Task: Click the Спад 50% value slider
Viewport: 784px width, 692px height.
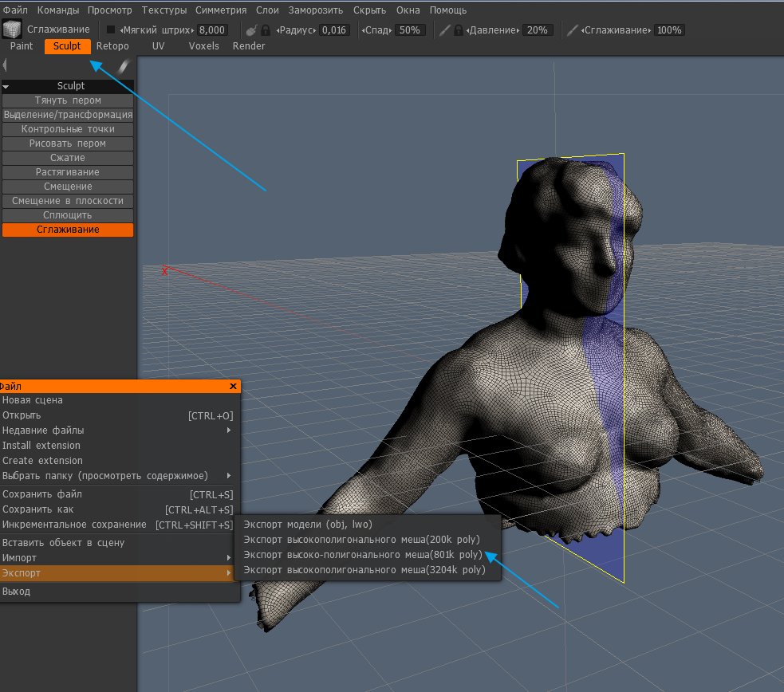Action: coord(409,30)
